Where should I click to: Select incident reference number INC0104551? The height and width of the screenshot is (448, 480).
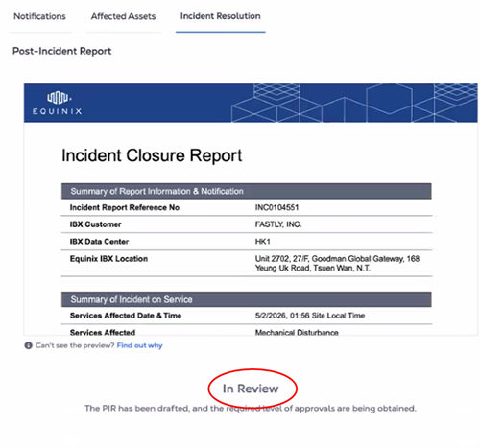tap(276, 207)
